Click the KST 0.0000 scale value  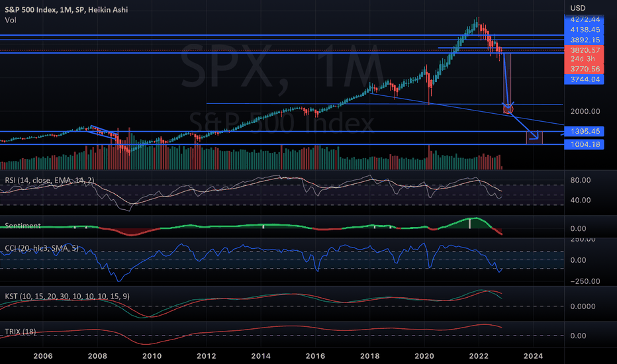pos(583,306)
